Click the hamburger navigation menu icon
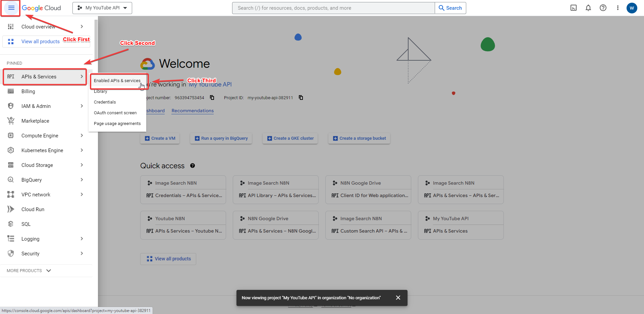 tap(11, 8)
